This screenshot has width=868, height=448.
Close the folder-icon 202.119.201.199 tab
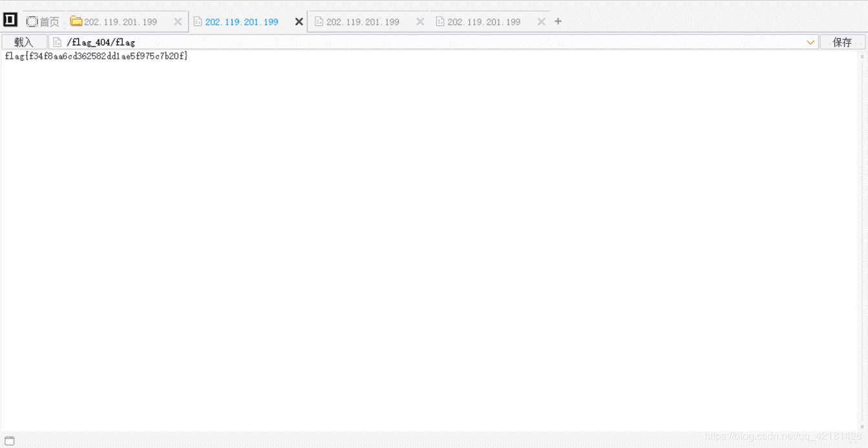point(178,21)
